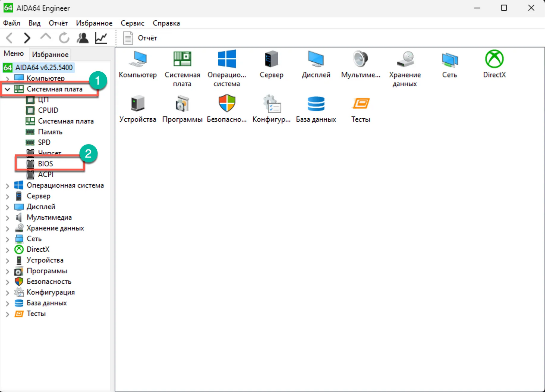The height and width of the screenshot is (392, 545).
Task: Open the Файл menu
Action: tap(12, 23)
